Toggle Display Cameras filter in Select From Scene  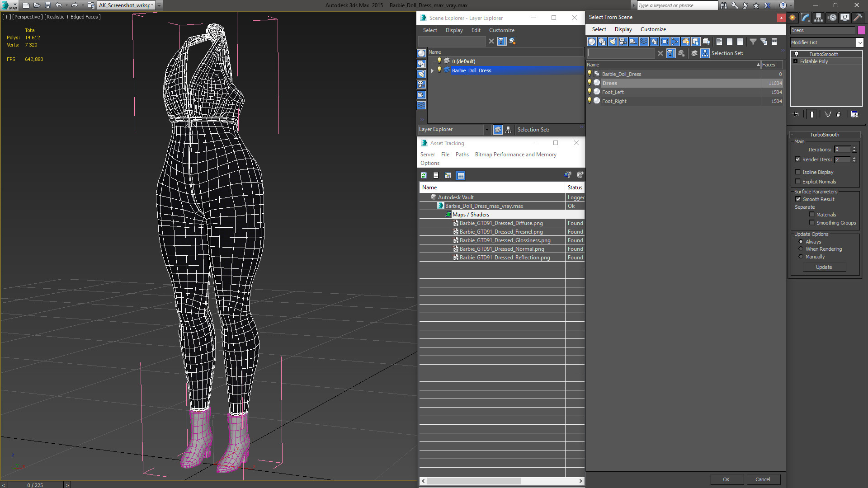[623, 42]
